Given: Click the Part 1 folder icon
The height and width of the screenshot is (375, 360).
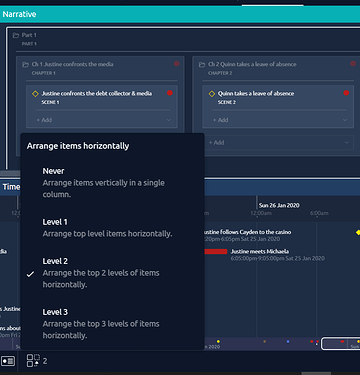Looking at the screenshot, I should [x=16, y=35].
